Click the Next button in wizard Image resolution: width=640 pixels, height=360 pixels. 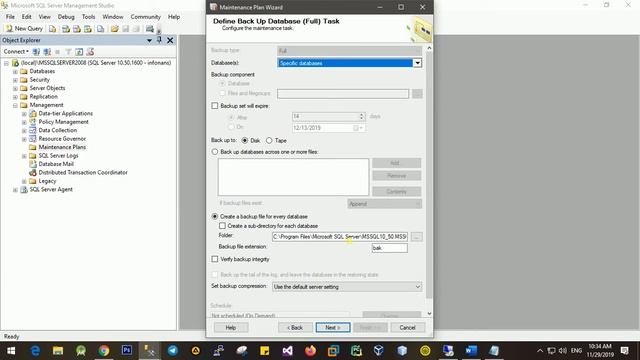pyautogui.click(x=333, y=327)
